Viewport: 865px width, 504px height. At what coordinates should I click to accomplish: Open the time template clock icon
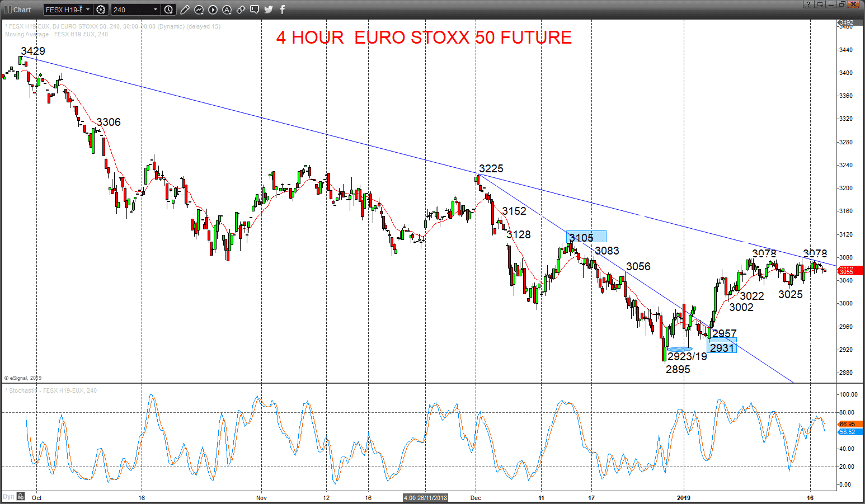169,10
